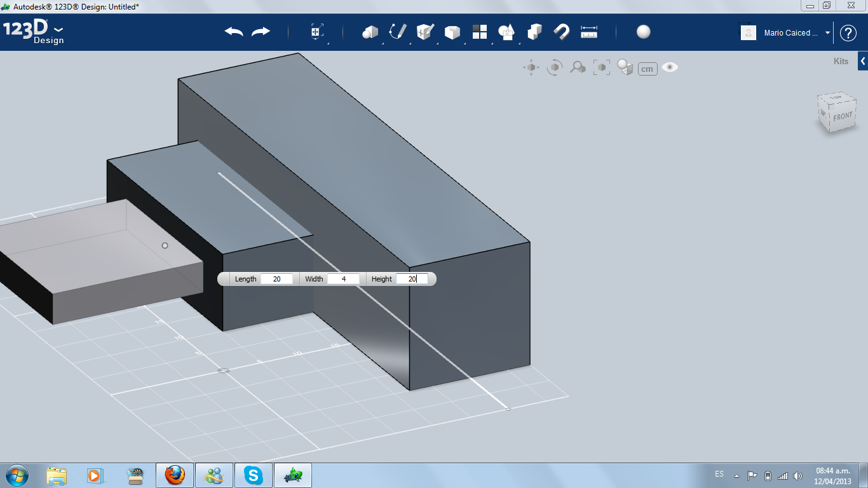Click the battery tray icon
This screenshot has height=488, width=868.
point(768,476)
